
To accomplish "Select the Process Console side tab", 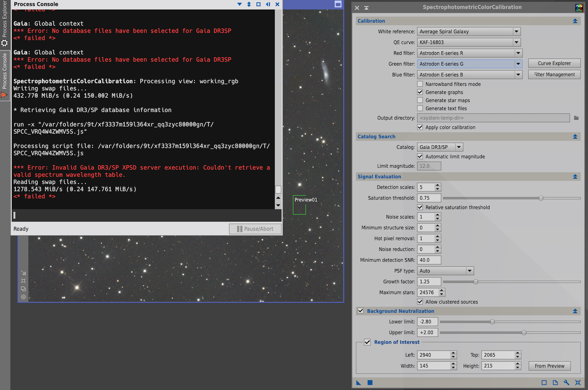I will 4,76.
